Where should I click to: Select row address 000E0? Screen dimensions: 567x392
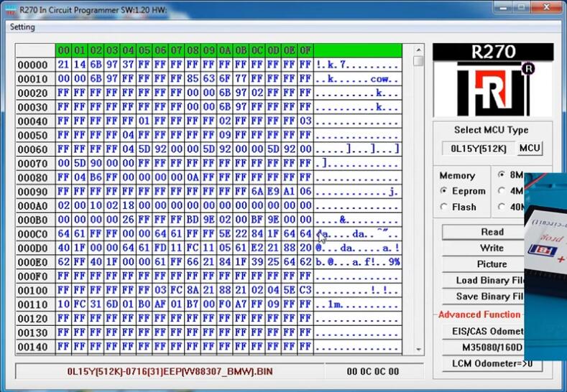(x=35, y=262)
